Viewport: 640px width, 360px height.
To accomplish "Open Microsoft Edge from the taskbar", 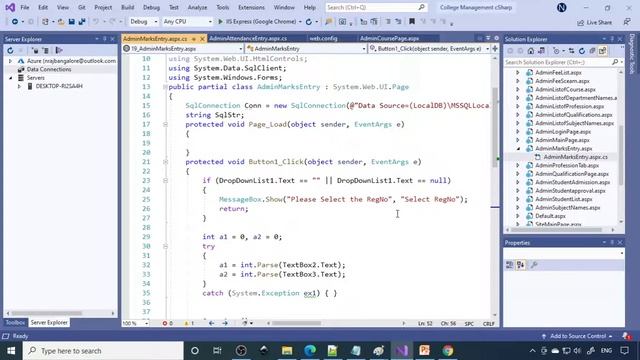I will tap(310, 351).
